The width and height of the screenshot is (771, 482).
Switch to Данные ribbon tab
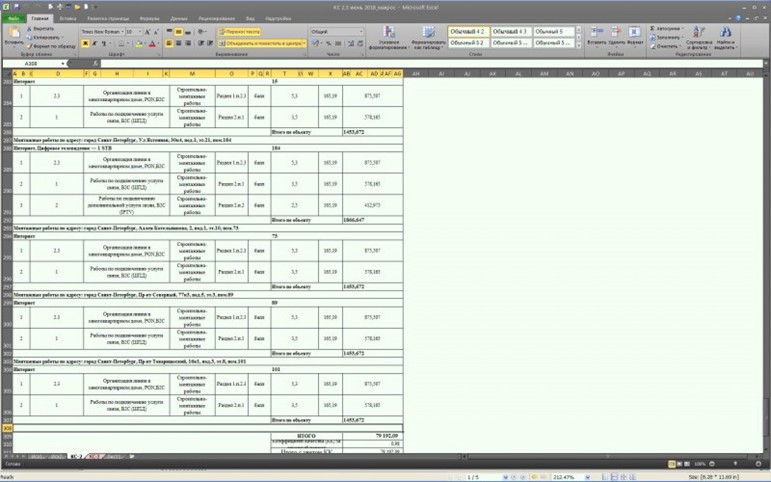[179, 18]
